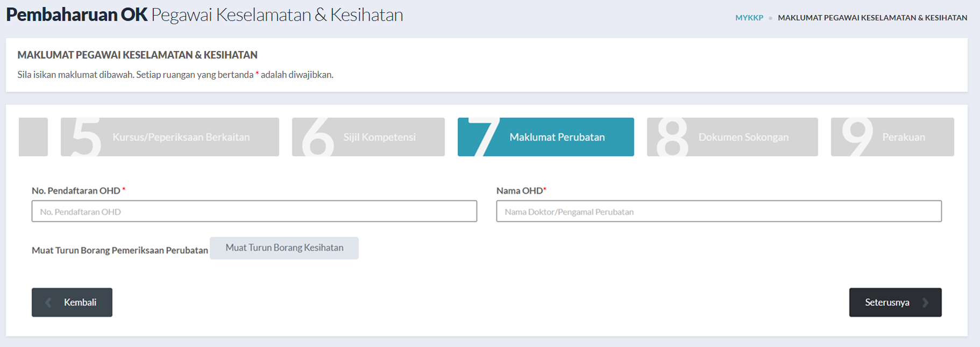This screenshot has width=980, height=347.
Task: Open the MYKKP breadcrumb link
Action: [x=749, y=18]
